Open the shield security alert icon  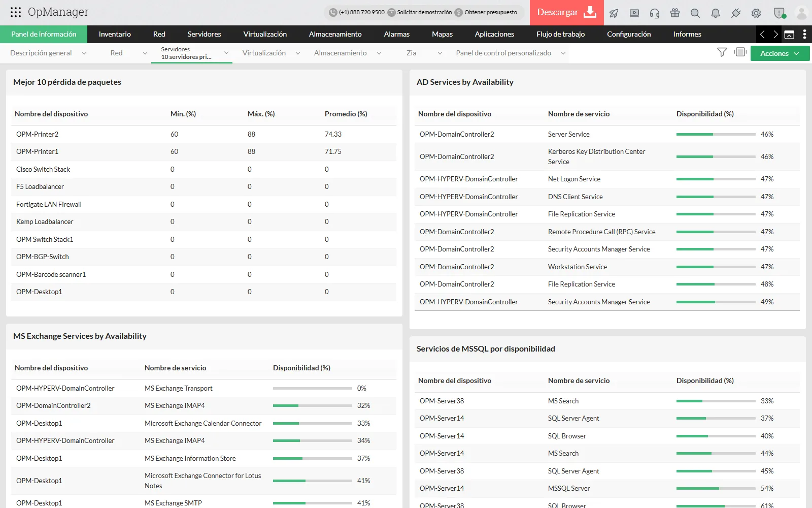click(779, 13)
